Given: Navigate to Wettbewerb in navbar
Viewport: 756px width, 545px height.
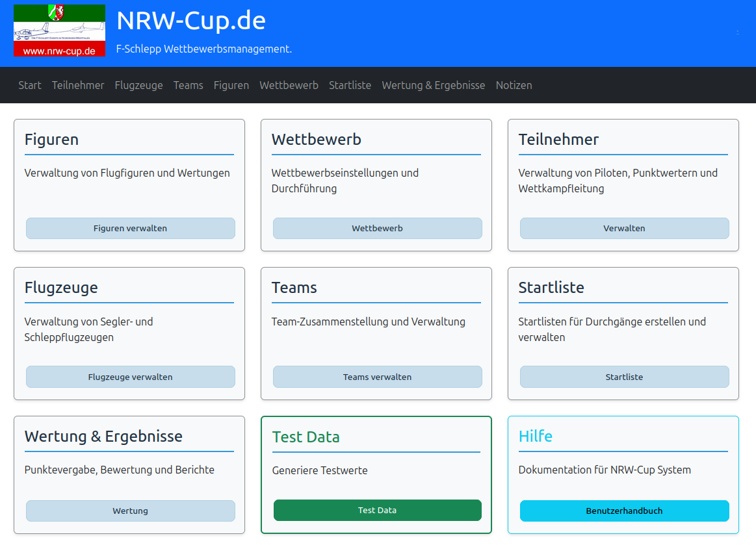Looking at the screenshot, I should tap(289, 85).
